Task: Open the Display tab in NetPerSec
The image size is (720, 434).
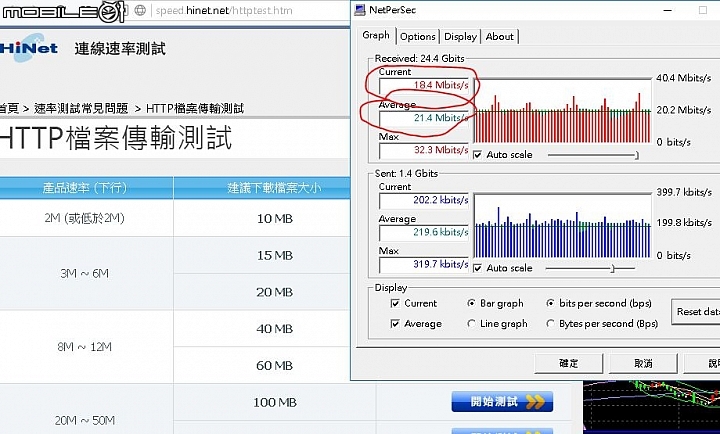Action: 460,37
